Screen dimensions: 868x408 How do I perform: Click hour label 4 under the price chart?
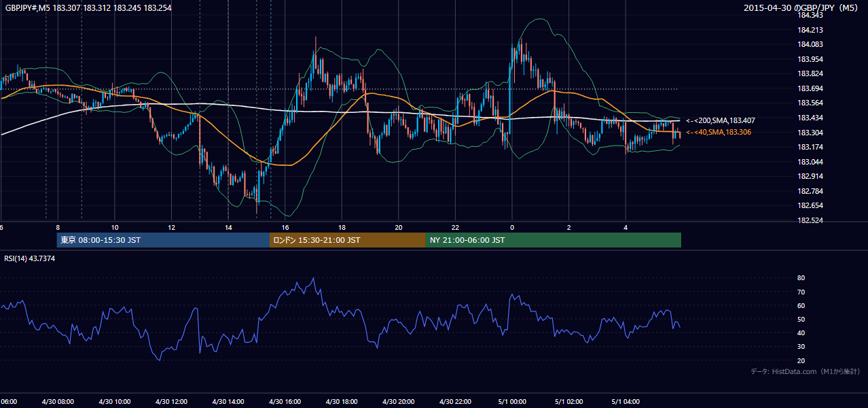click(626, 227)
